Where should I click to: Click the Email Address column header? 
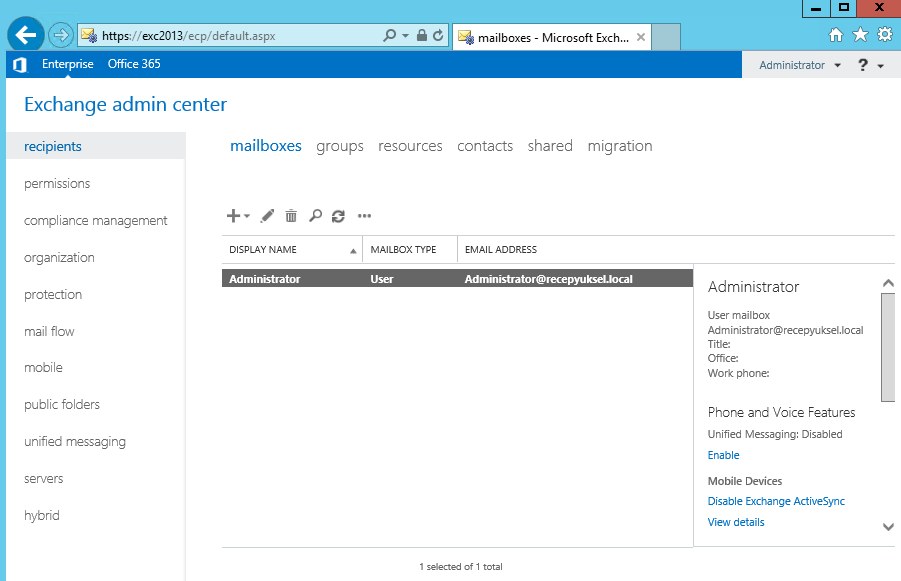click(500, 249)
